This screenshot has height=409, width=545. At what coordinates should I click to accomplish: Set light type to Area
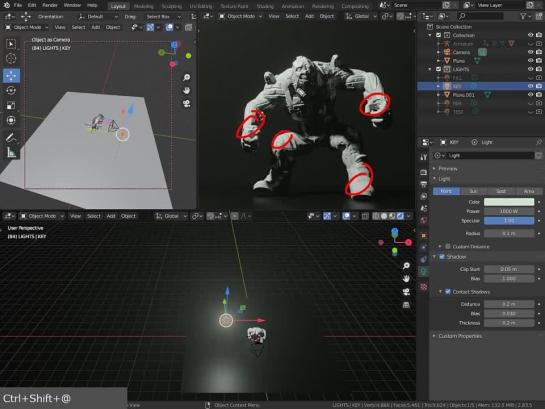(x=529, y=191)
